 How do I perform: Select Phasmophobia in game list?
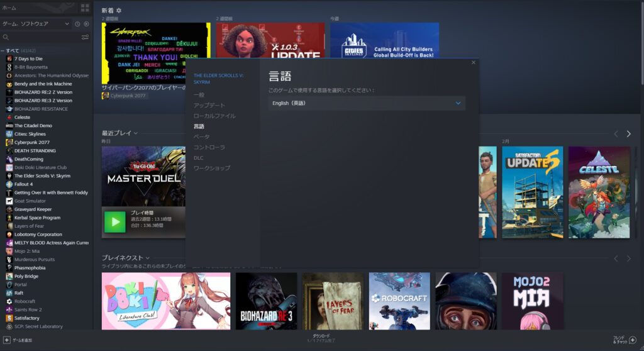coord(30,268)
